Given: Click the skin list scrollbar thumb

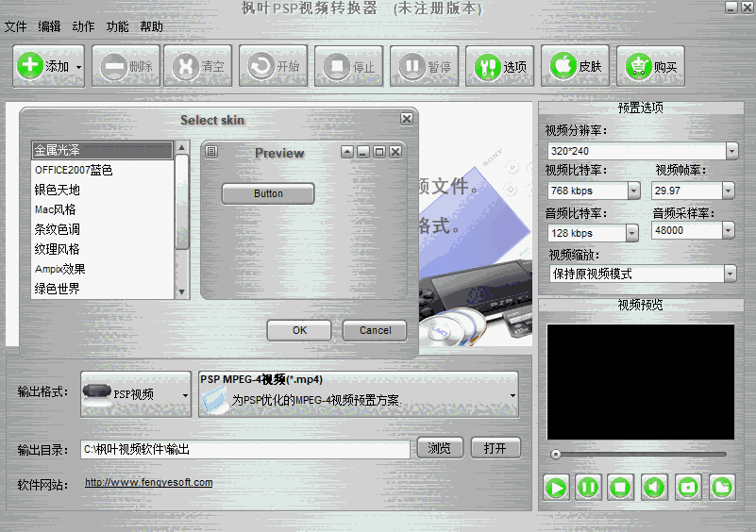Looking at the screenshot, I should [x=182, y=202].
